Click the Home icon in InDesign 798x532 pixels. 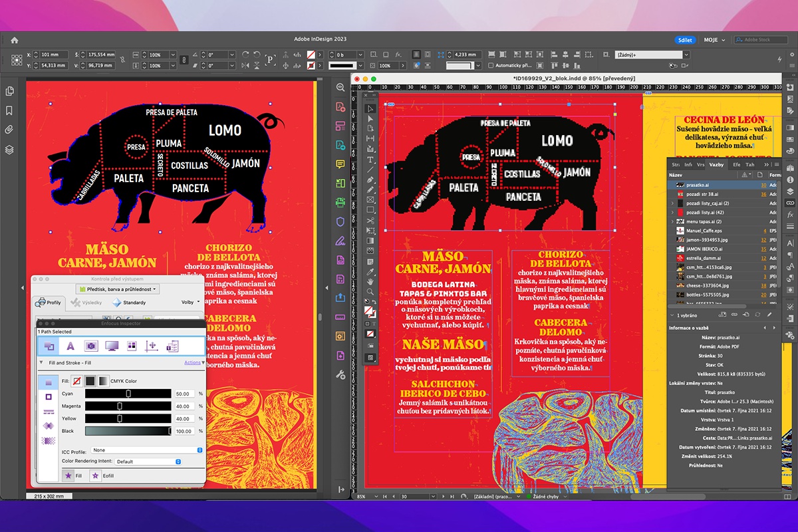coord(15,40)
